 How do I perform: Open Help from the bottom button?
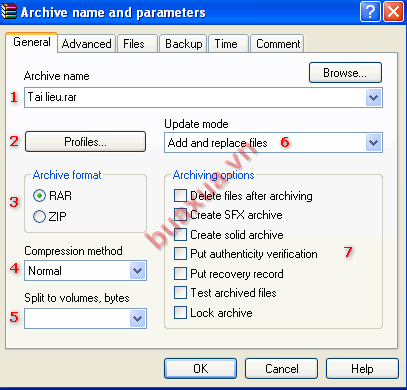362,369
